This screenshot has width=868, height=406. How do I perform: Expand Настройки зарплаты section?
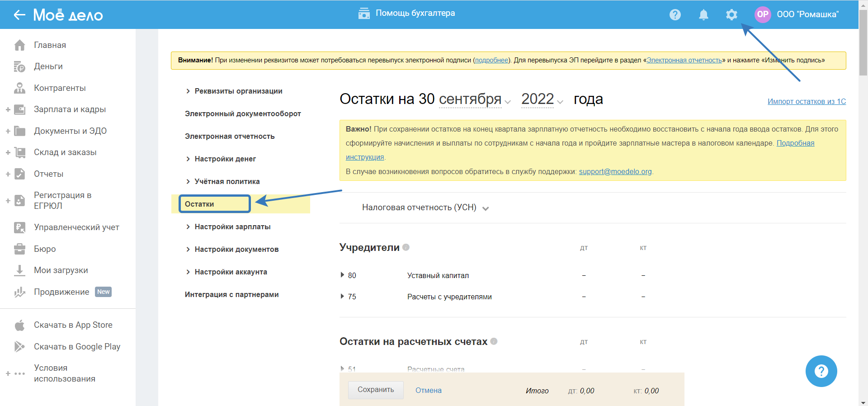tap(228, 227)
